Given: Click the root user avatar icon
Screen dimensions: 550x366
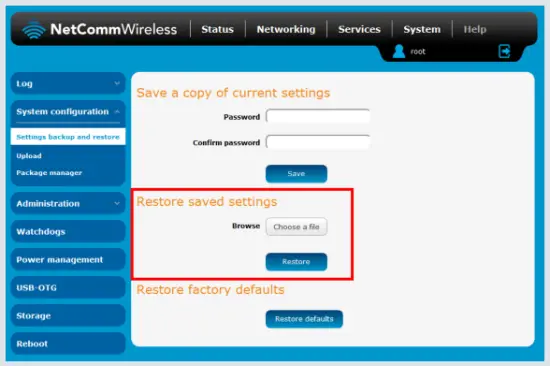Looking at the screenshot, I should [399, 51].
